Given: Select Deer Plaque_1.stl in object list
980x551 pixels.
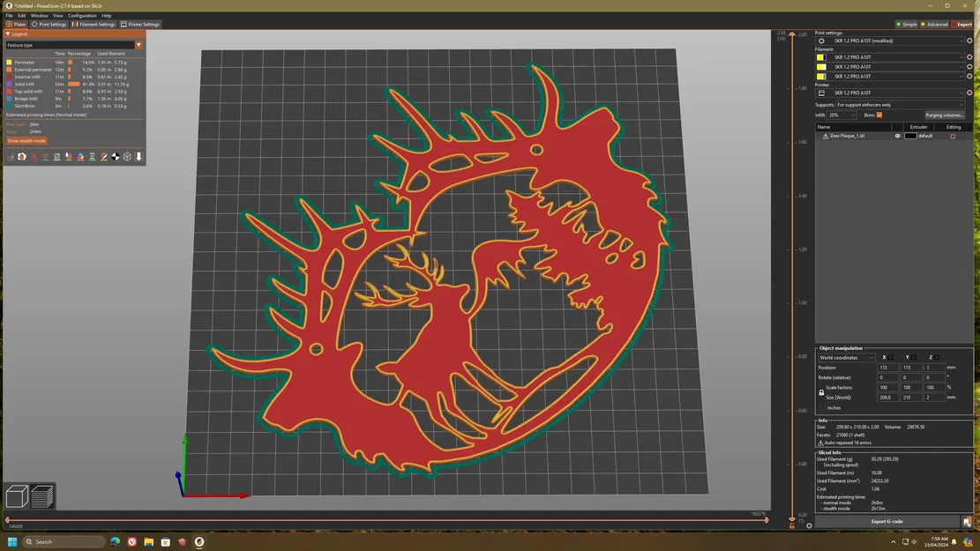Looking at the screenshot, I should tap(848, 136).
